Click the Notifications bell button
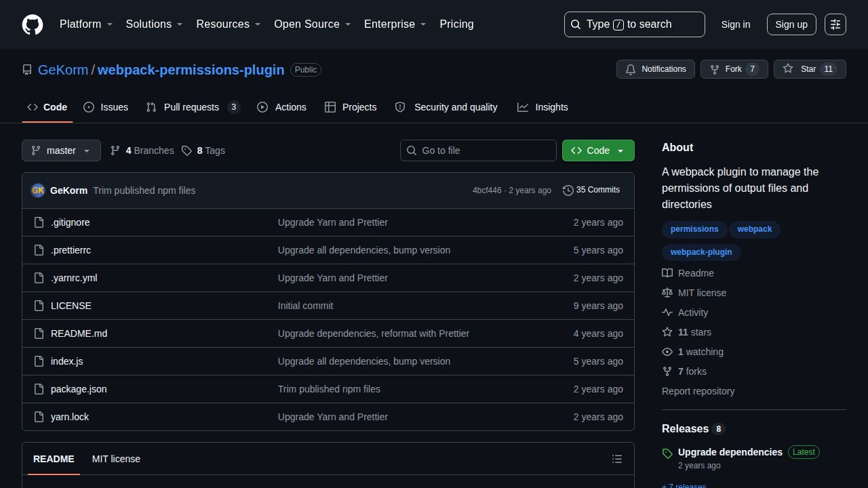The width and height of the screenshot is (868, 488). click(x=656, y=69)
